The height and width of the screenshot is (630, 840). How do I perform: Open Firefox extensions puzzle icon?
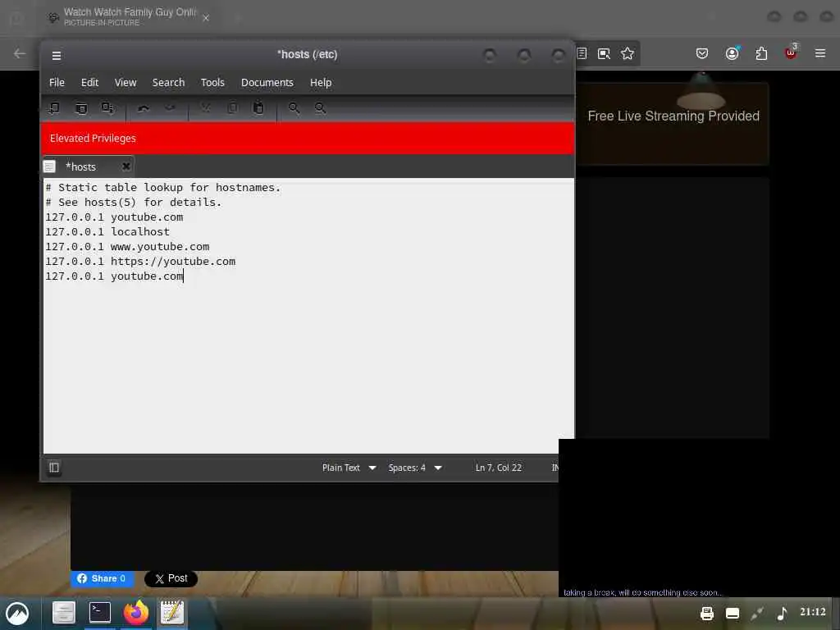761,53
